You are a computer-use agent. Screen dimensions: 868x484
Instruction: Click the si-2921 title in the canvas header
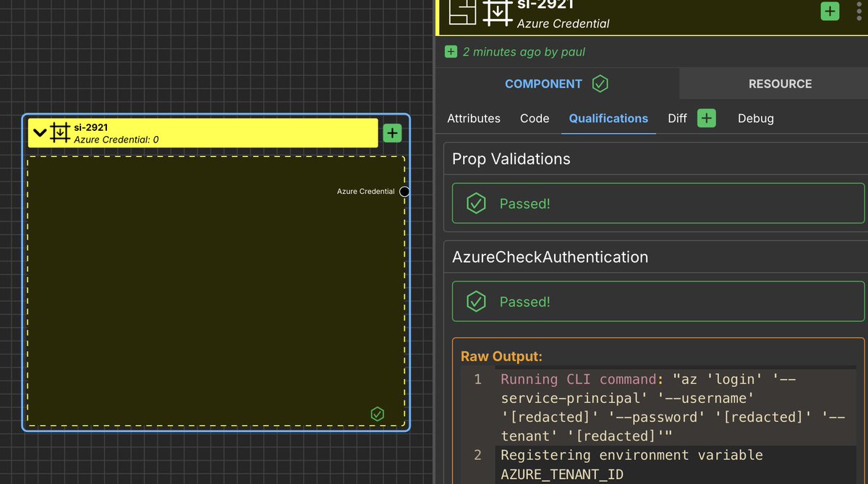coord(90,127)
